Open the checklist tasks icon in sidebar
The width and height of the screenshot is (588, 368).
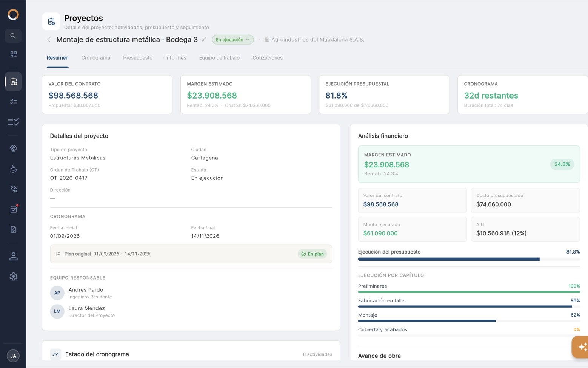tap(13, 102)
